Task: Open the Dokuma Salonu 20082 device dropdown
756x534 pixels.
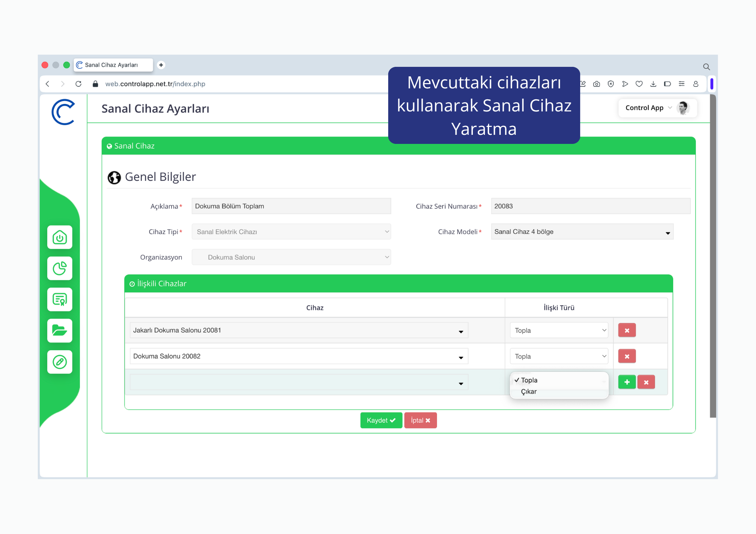Action: (x=299, y=356)
